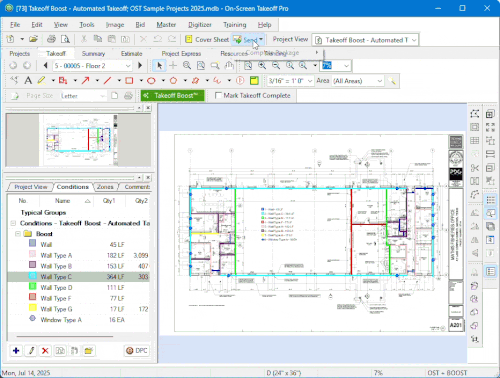Click the Takeoff Boost green button
Viewport: 500px width, 378px height.
[x=172, y=96]
